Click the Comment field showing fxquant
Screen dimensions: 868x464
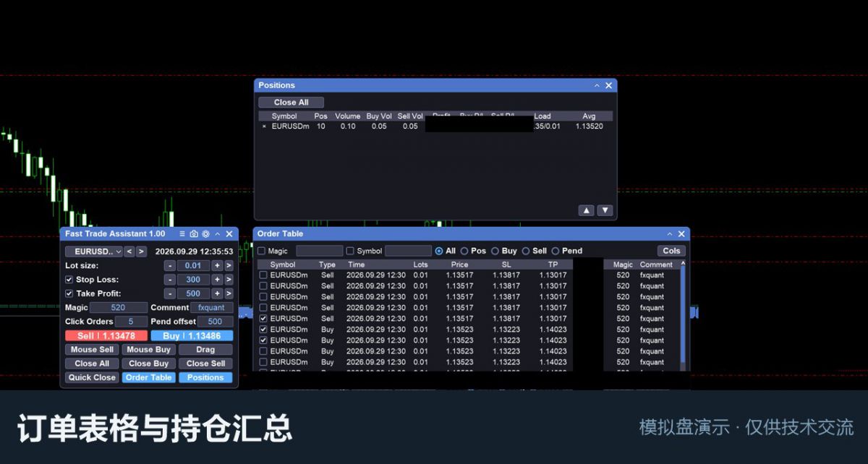[211, 308]
